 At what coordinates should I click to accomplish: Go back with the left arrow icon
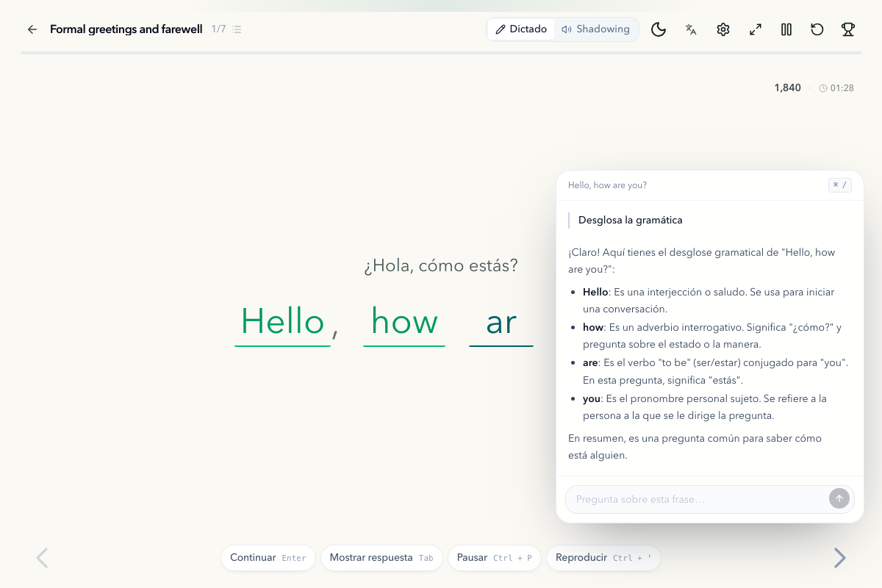coord(32,29)
